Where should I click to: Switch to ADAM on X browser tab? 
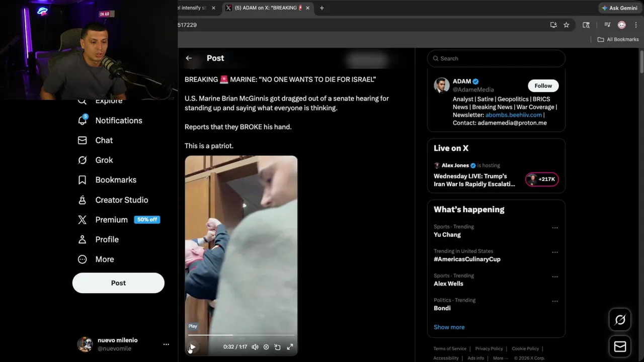tap(267, 8)
